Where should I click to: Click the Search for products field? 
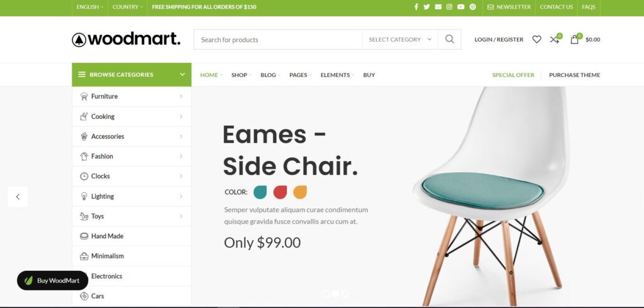[279, 40]
